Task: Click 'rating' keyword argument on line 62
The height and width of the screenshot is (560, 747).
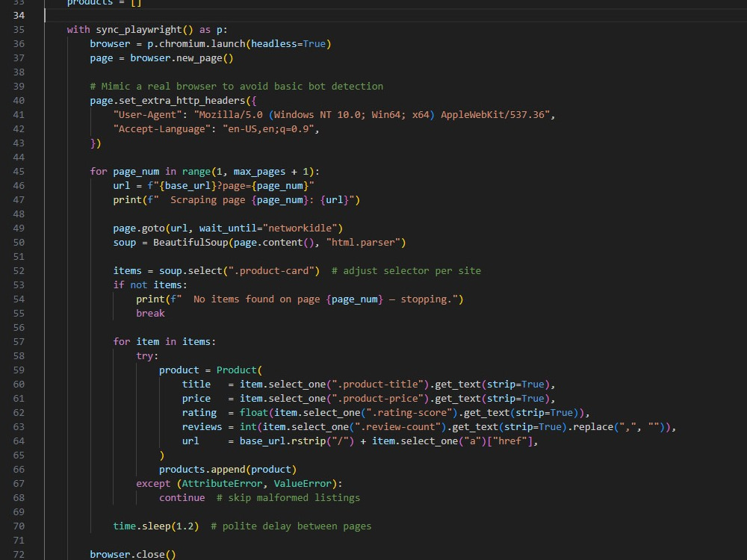Action: (199, 413)
